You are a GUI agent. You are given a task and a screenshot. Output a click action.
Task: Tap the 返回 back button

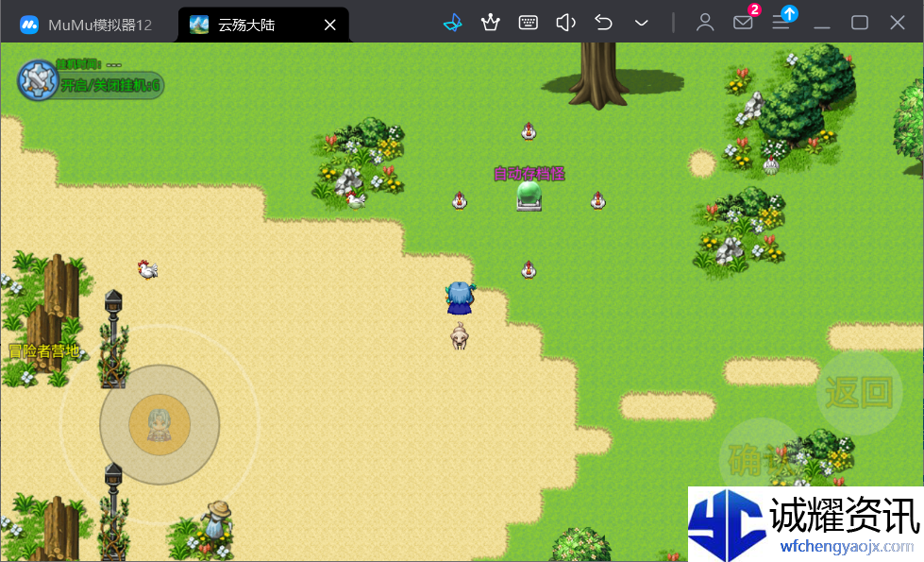(859, 392)
